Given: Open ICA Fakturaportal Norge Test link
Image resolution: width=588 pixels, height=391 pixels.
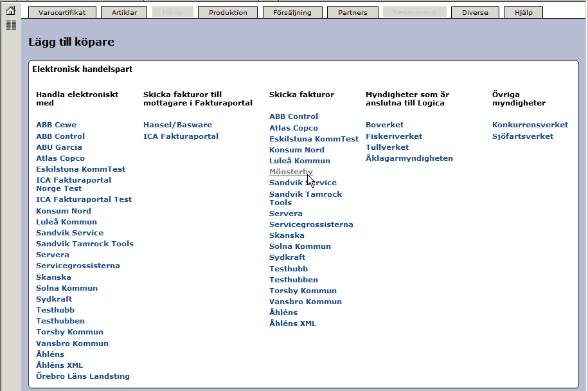Looking at the screenshot, I should (73, 184).
